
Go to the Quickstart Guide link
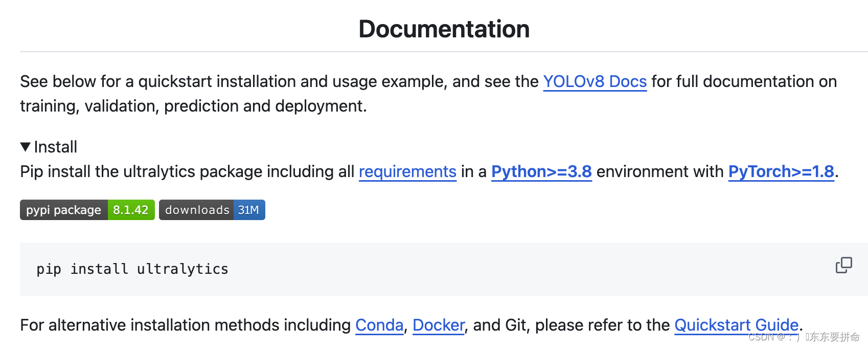coord(736,325)
